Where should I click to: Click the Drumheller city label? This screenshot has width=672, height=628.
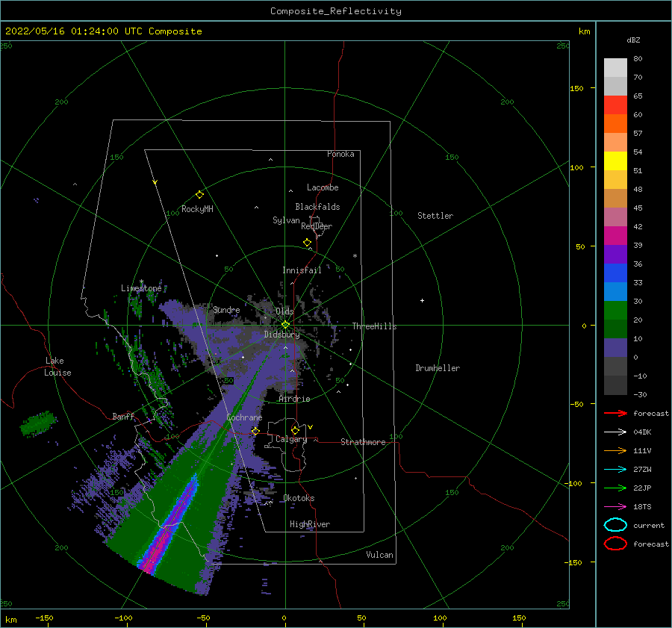(438, 368)
